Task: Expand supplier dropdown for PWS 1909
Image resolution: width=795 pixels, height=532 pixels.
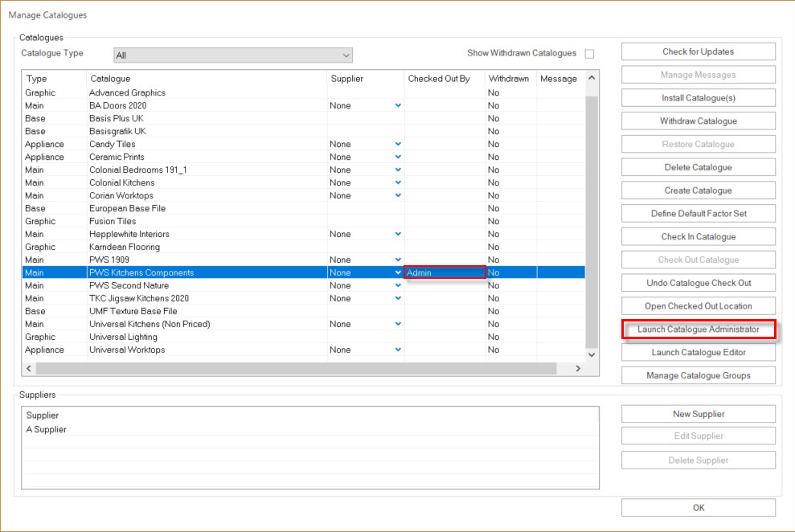Action: pos(398,260)
